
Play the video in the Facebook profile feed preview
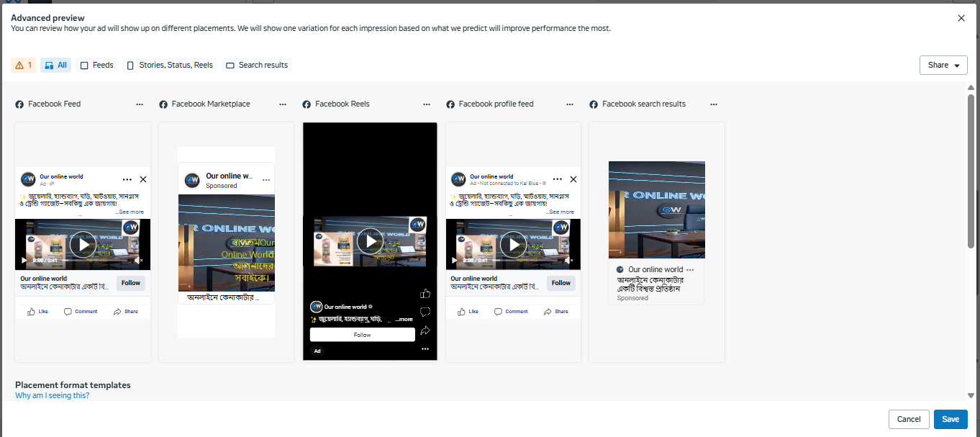(x=513, y=245)
